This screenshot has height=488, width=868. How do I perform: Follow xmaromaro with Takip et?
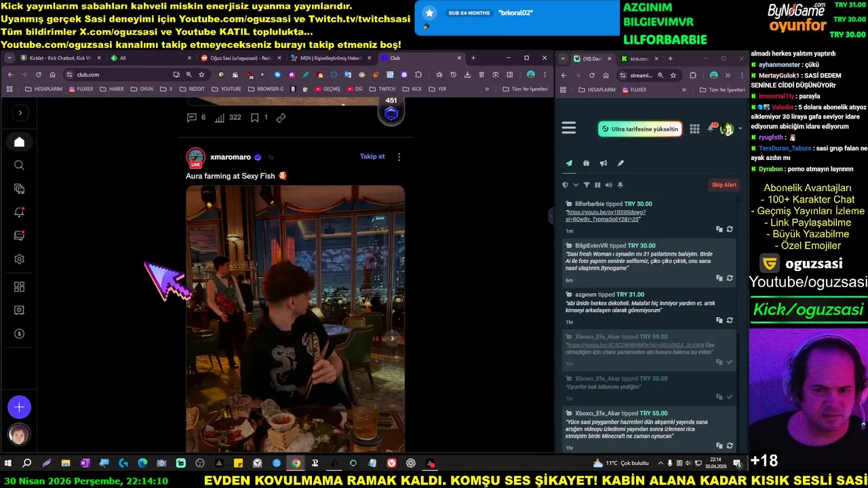372,157
